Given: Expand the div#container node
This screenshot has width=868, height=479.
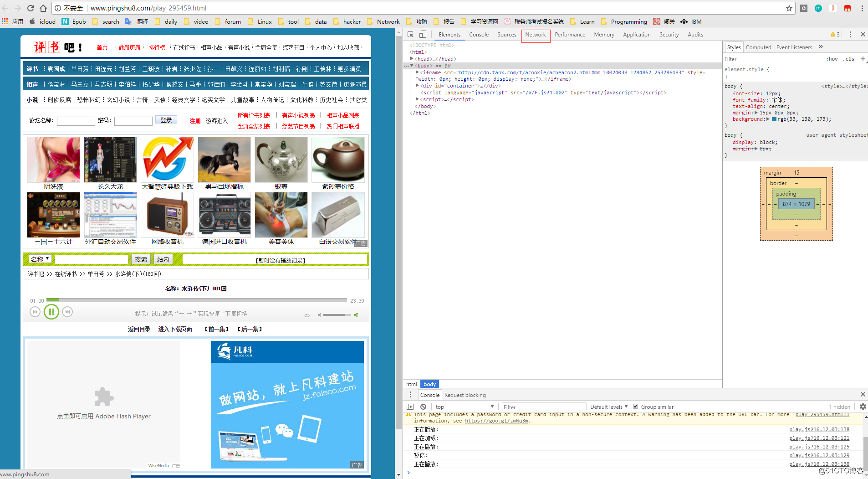Looking at the screenshot, I should coord(417,85).
